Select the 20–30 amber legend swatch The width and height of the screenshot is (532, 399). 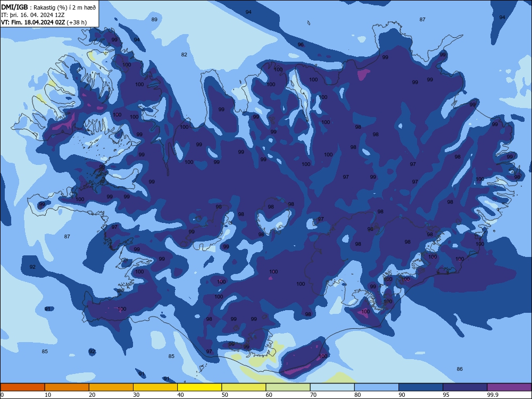pyautogui.click(x=111, y=387)
